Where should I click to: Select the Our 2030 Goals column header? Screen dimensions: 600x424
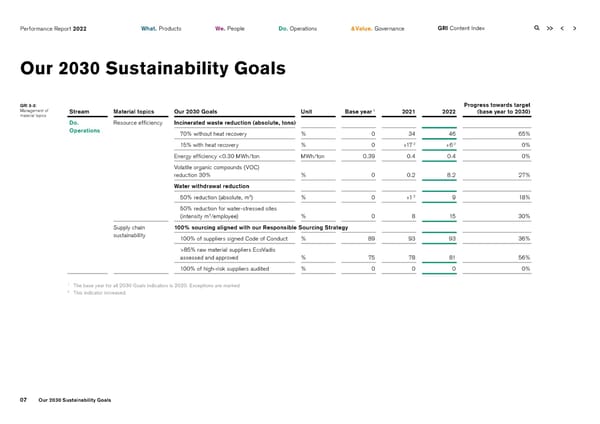pos(196,112)
